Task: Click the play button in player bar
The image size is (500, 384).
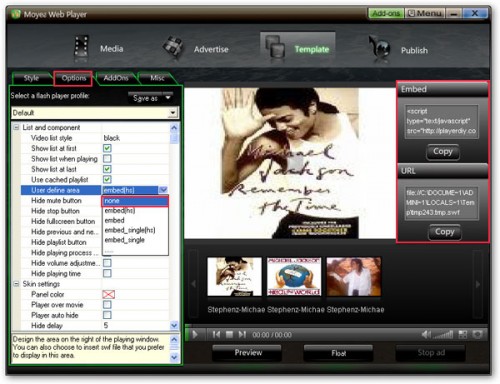Action: pos(195,334)
